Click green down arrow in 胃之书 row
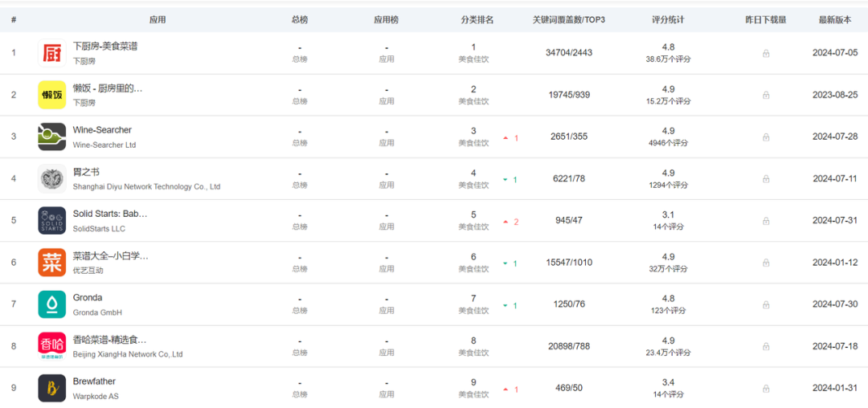The width and height of the screenshot is (868, 408). pos(506,180)
